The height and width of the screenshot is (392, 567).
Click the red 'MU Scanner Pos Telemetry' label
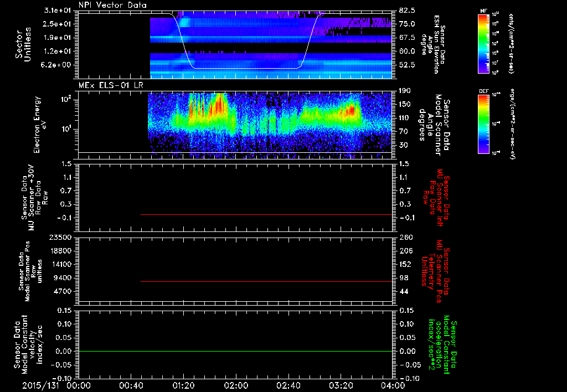[436, 271]
